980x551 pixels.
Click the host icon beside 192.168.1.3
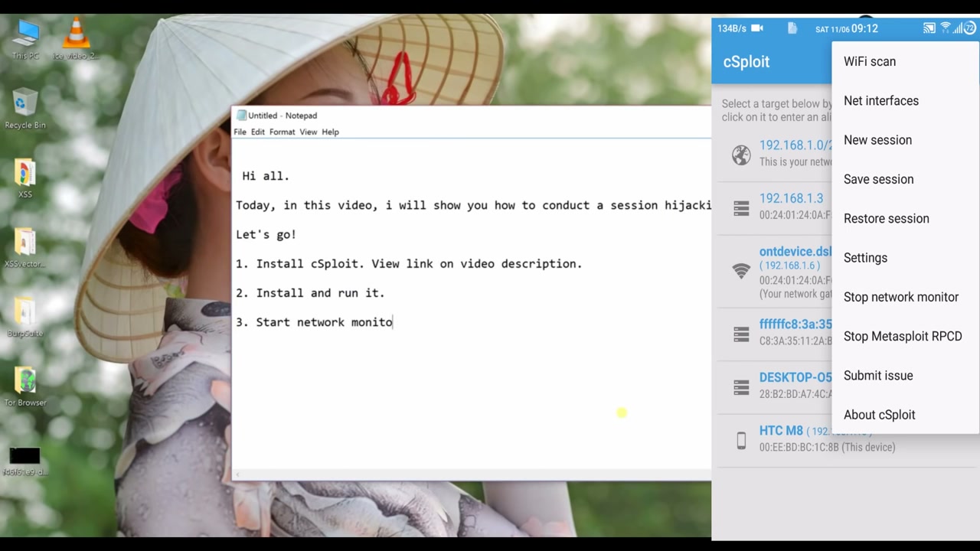(741, 207)
